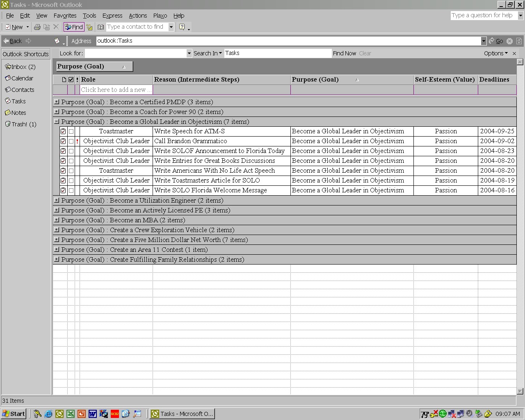Click the Icon column header (page icon)
Viewport: 525px width, 420px height.
64,80
